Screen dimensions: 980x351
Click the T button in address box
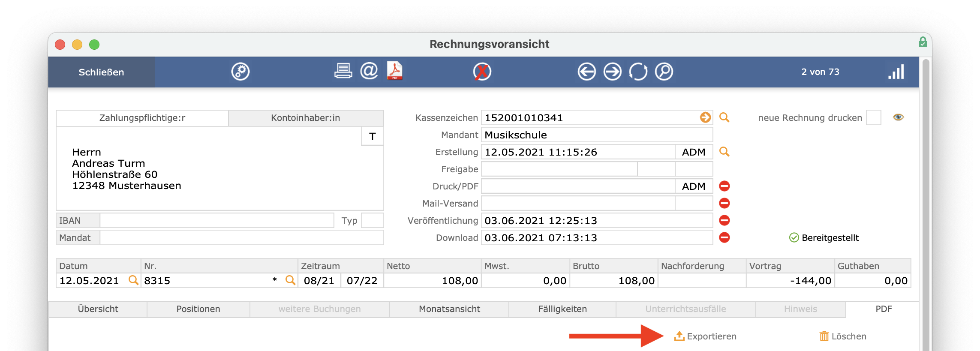click(372, 136)
